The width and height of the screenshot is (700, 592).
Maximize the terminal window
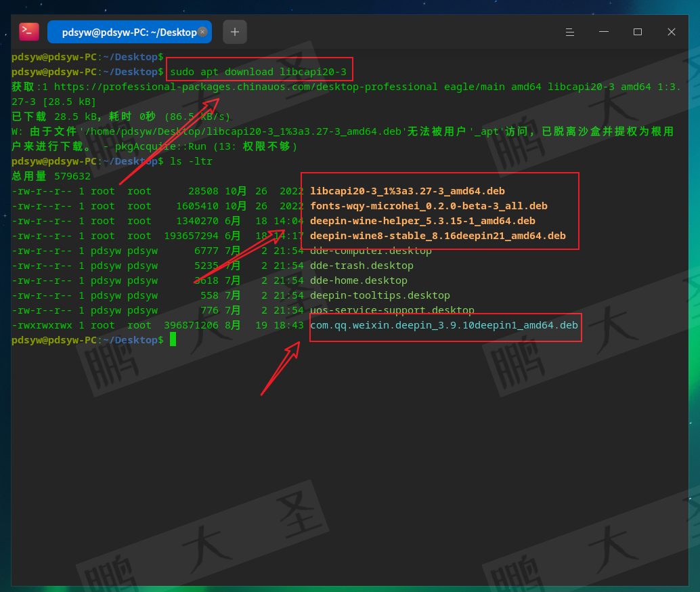click(x=637, y=32)
